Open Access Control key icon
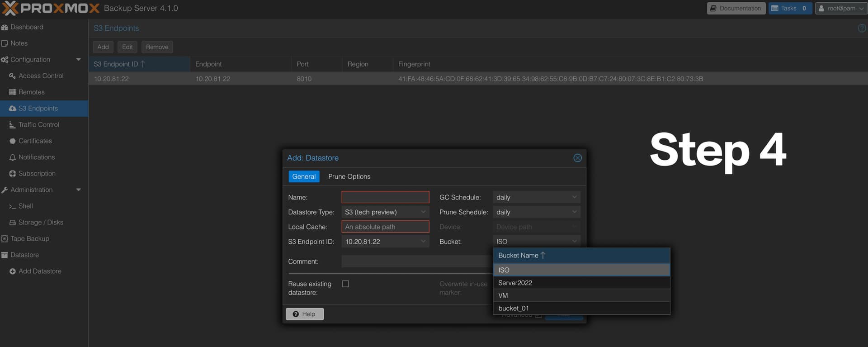The image size is (868, 347). (13, 76)
